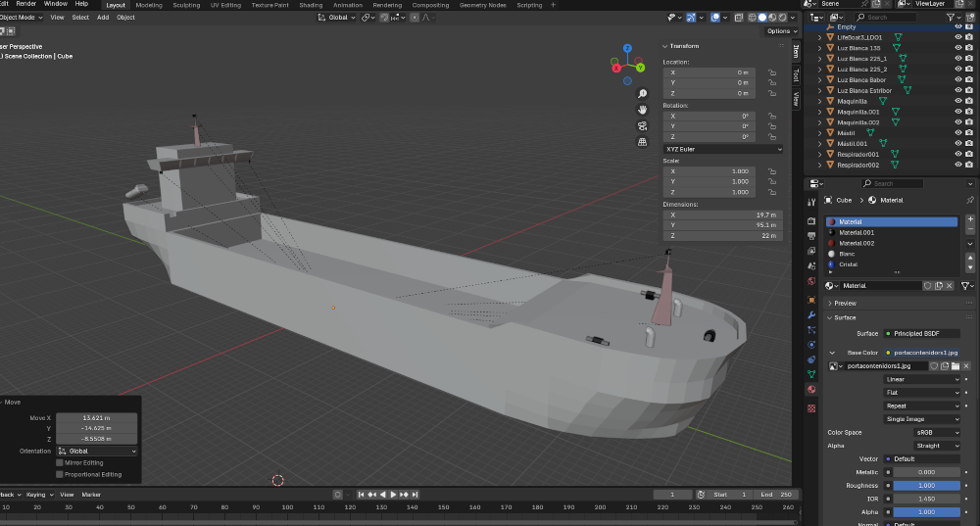Viewport: 980px width, 526px height.
Task: Unlink the Material datablock X icon
Action: [949, 285]
